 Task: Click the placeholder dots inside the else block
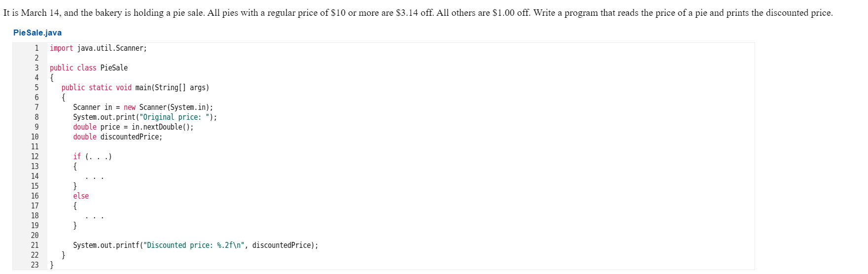(x=94, y=217)
